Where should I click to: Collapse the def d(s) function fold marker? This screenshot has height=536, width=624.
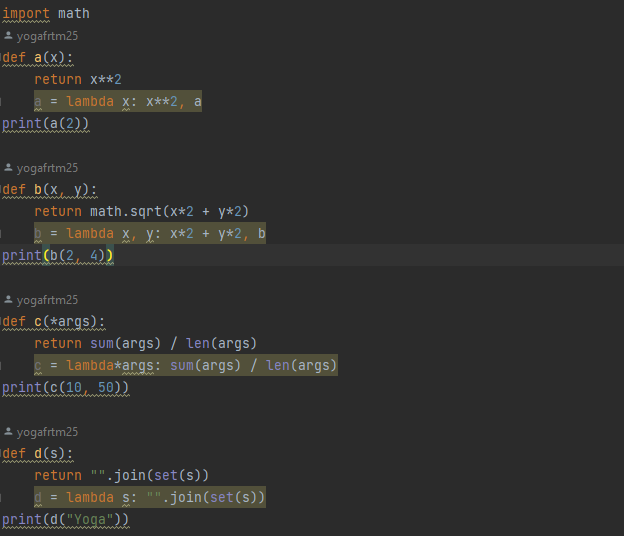[1, 454]
